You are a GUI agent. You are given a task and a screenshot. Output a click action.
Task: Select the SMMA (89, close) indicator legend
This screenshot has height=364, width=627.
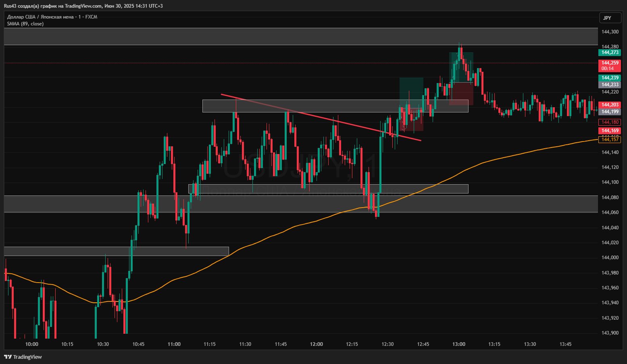coord(25,24)
